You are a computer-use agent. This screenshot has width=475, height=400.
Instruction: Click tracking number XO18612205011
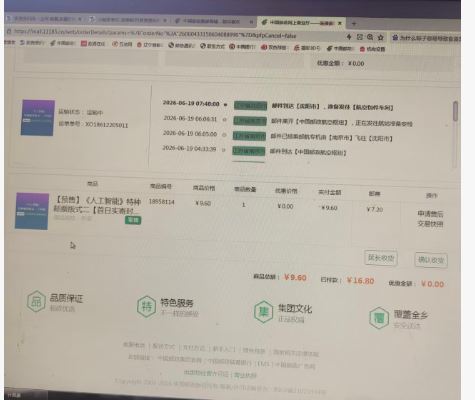(x=106, y=125)
